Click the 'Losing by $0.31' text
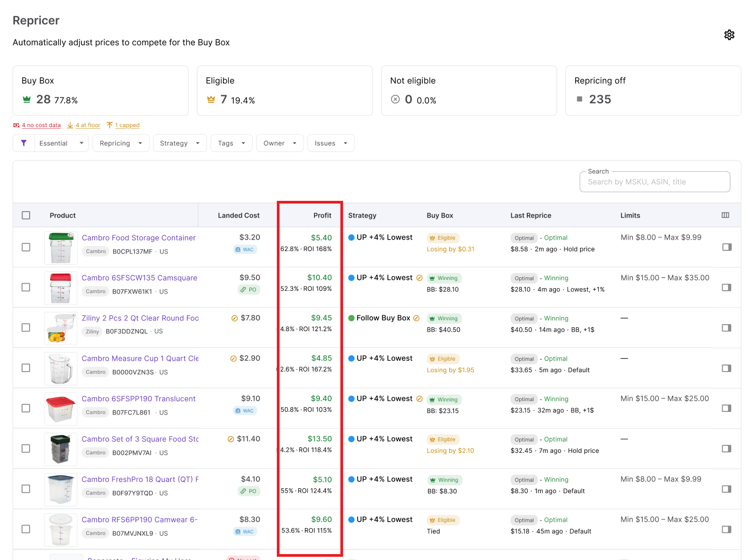Screen dimensions: 754x560 tap(451, 249)
